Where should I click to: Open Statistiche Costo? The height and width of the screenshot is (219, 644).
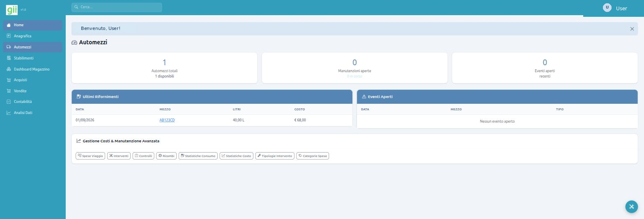[x=237, y=156]
